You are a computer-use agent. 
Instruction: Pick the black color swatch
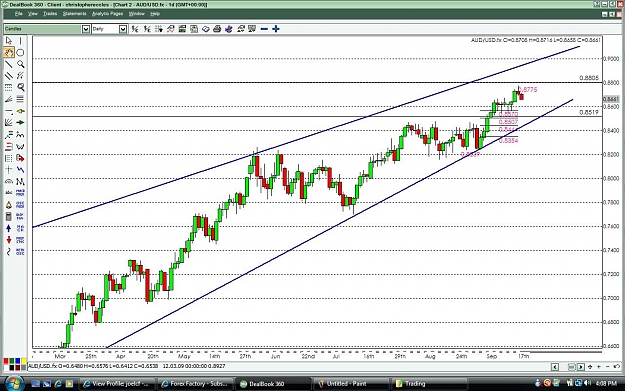point(12,367)
